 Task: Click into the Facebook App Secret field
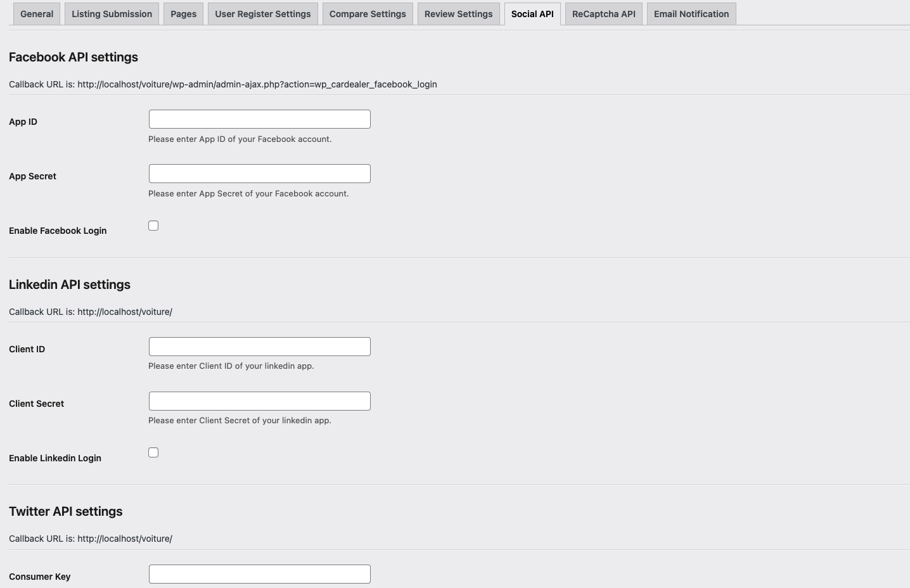coord(259,174)
